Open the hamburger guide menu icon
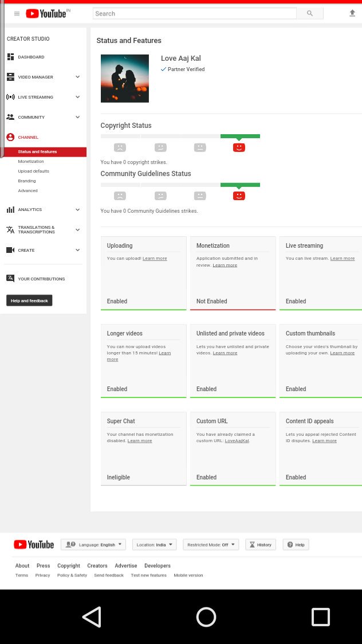Screen dimensions: 362x644 pos(17,14)
